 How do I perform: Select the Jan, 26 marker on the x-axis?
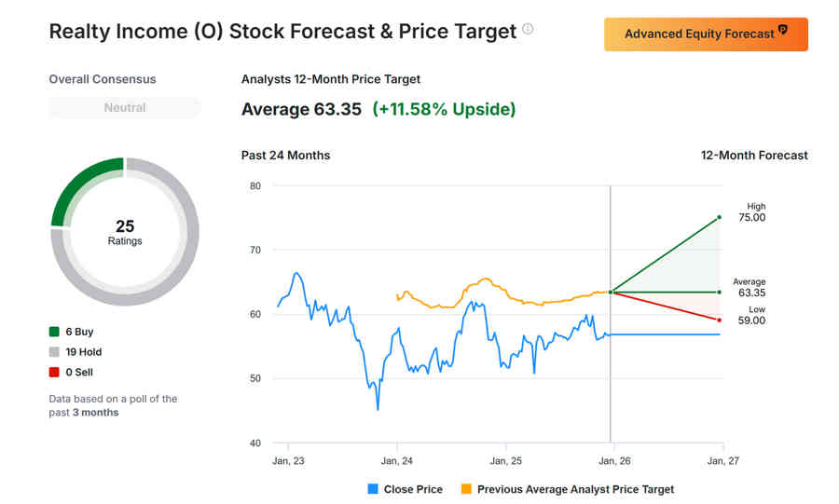point(611,460)
